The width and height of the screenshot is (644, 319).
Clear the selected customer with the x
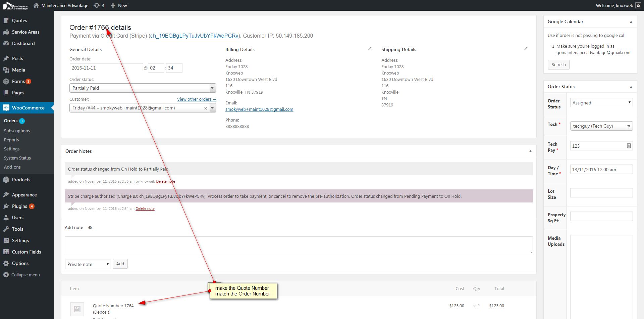206,108
